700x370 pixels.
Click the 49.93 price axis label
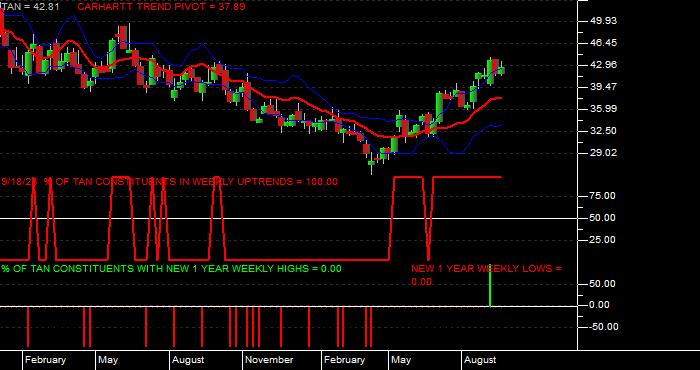click(x=604, y=21)
